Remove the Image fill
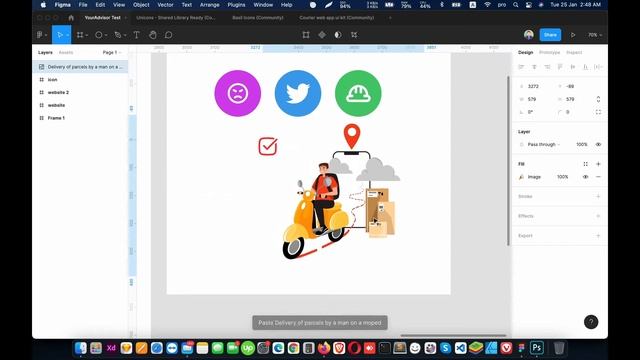640x360 pixels. (x=598, y=177)
